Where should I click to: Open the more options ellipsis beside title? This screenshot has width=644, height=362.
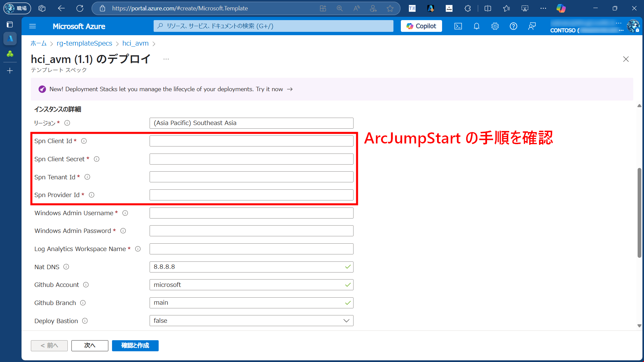tap(166, 59)
